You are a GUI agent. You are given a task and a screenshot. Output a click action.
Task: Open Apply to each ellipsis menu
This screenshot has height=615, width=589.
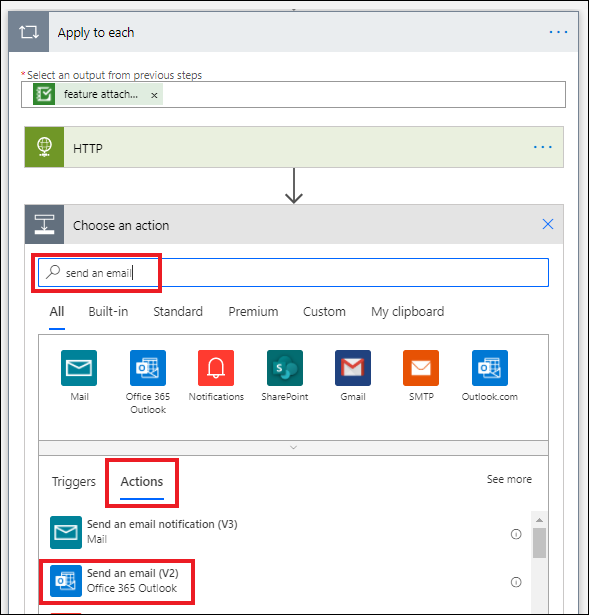coord(558,32)
